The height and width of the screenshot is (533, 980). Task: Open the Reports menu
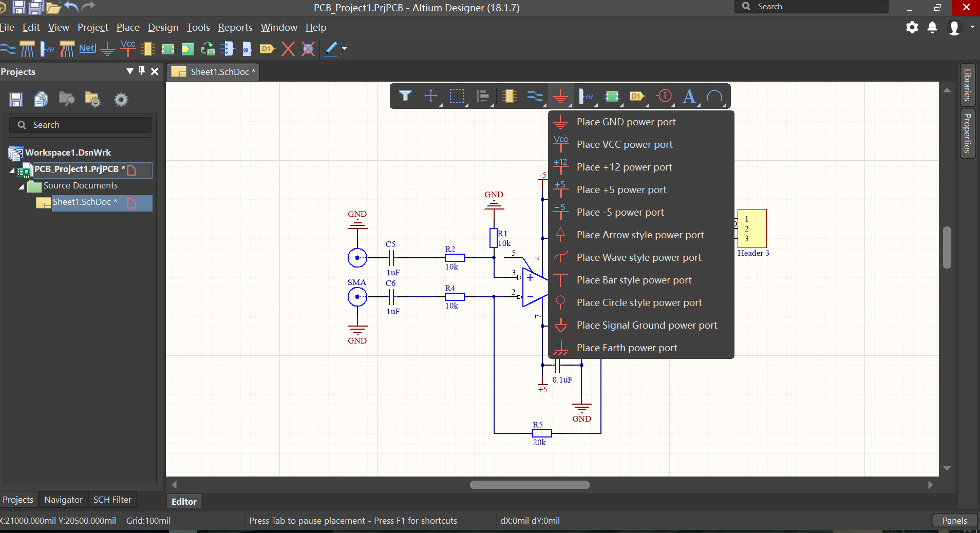(235, 27)
